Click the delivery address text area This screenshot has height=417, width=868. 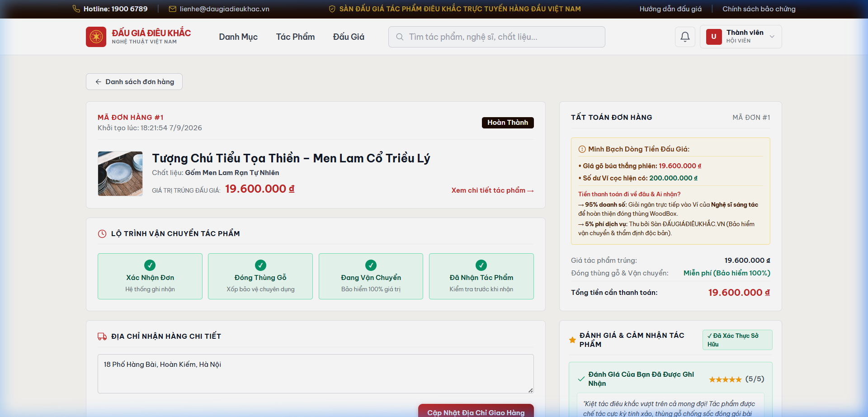pyautogui.click(x=316, y=374)
